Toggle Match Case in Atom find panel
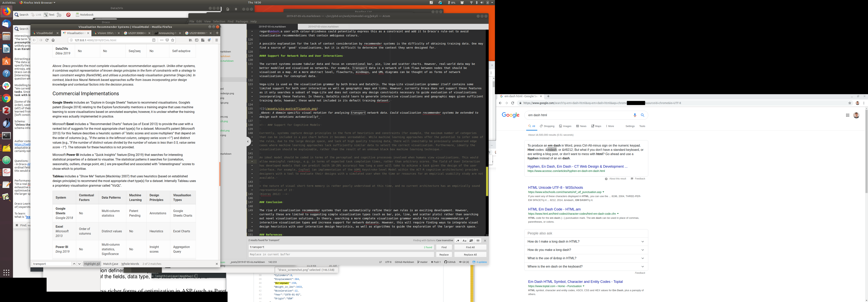Screen dimensions: 868x302 pyautogui.click(x=464, y=240)
